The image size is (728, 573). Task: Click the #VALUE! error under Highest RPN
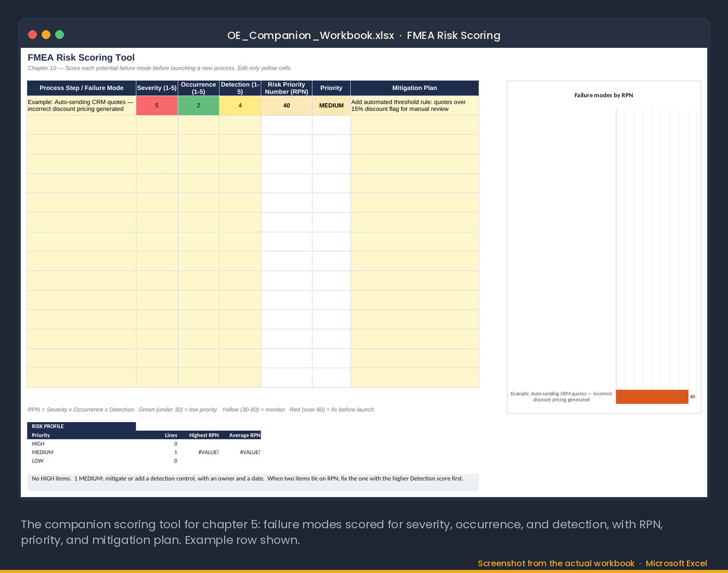click(209, 452)
